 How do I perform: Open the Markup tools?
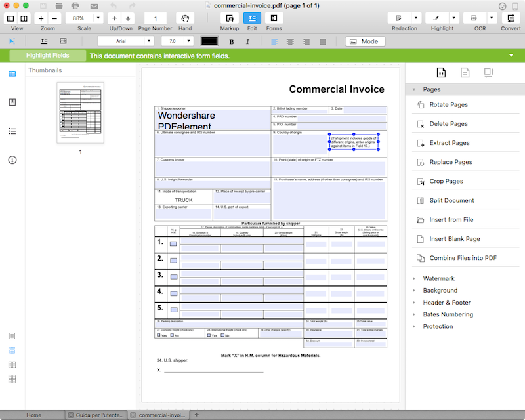[229, 18]
